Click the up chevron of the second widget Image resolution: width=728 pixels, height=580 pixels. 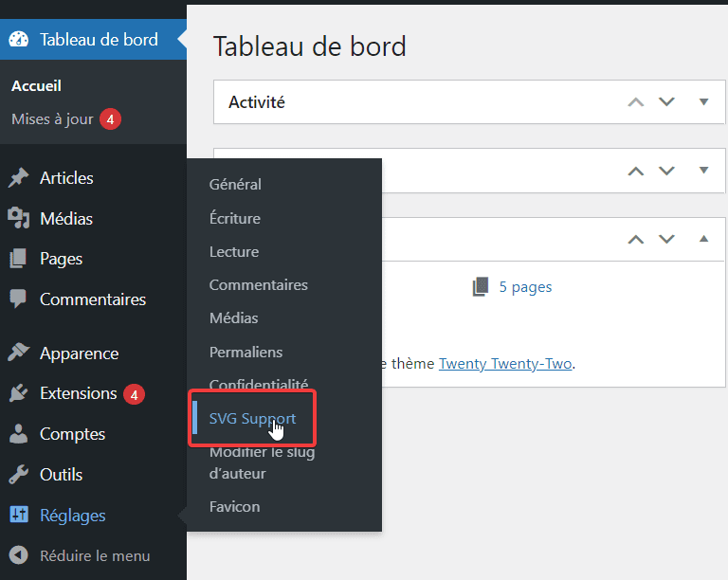click(x=636, y=171)
